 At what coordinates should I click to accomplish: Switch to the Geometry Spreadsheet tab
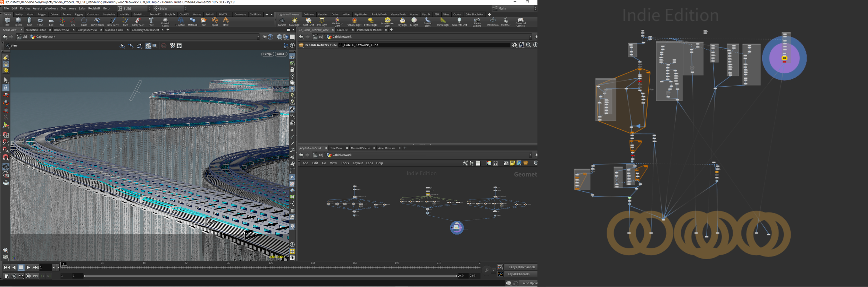pyautogui.click(x=145, y=30)
